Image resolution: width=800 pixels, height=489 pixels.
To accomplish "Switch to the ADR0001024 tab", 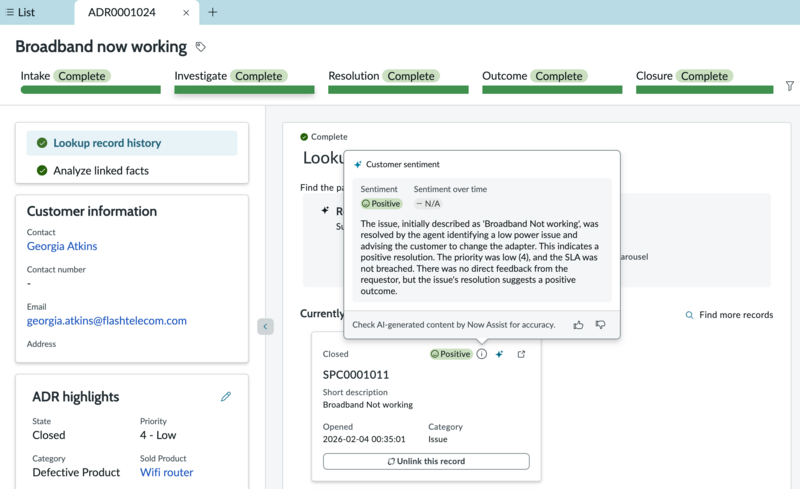I will coord(121,12).
